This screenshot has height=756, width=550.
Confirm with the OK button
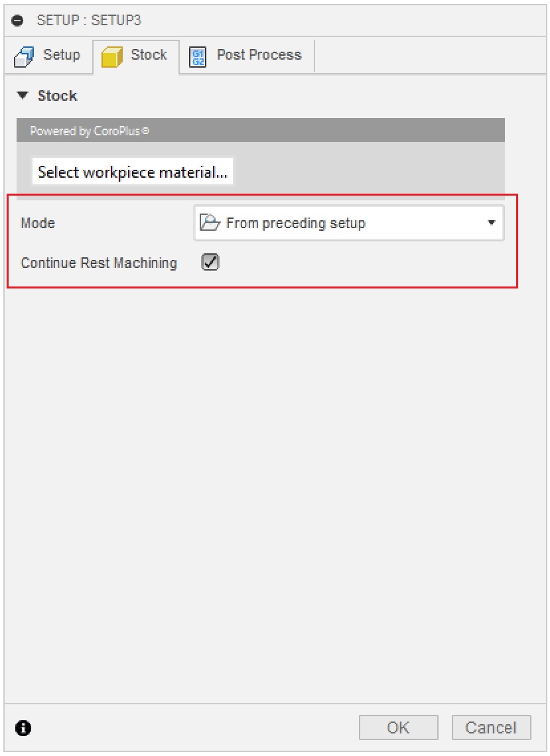[398, 727]
